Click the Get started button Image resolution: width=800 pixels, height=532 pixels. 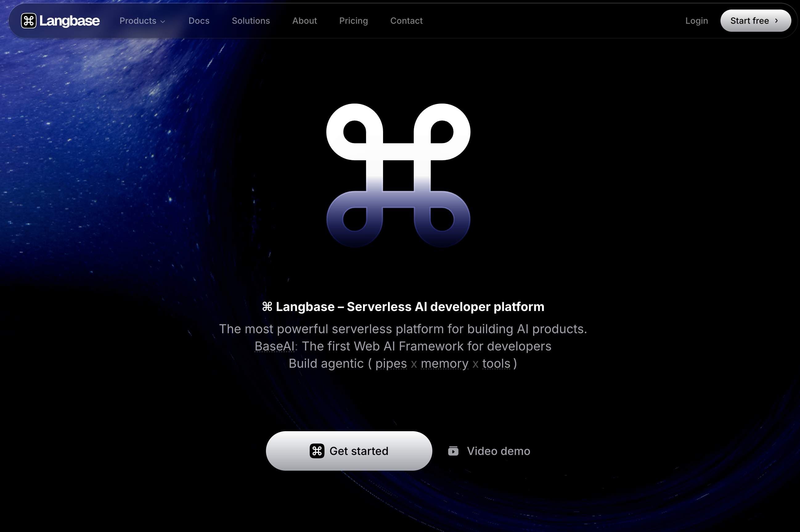coord(349,451)
